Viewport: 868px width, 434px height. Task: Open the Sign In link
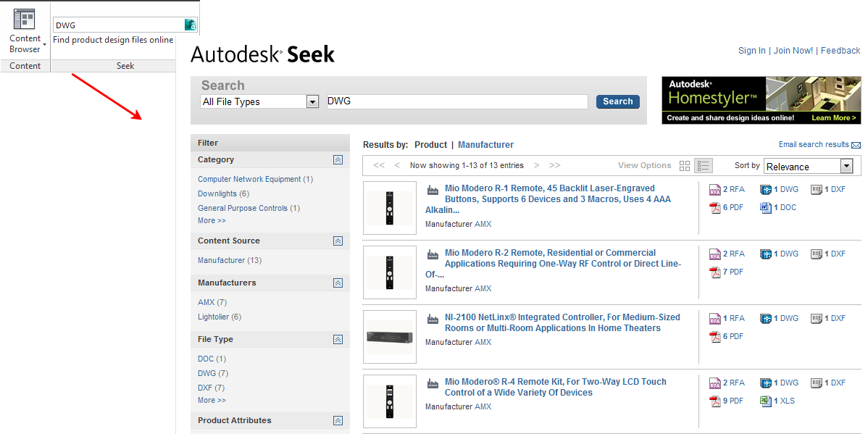(751, 51)
